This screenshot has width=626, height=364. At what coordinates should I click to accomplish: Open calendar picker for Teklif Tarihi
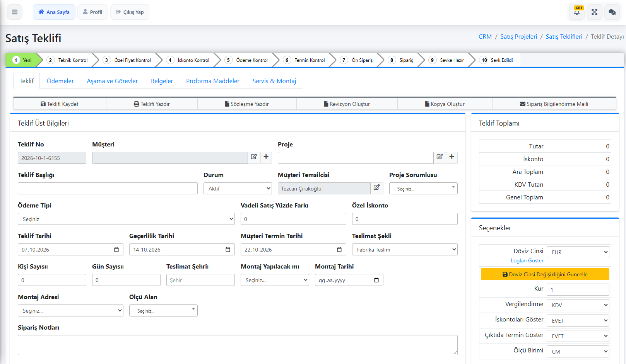(116, 250)
